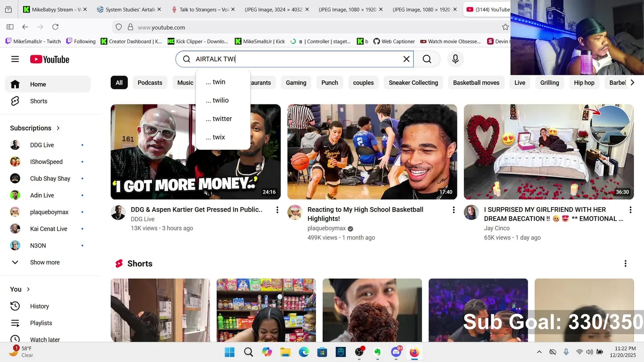Image resolution: width=644 pixels, height=362 pixels.
Task: Play the High School Basketball Highlights thumbnail
Action: click(372, 152)
